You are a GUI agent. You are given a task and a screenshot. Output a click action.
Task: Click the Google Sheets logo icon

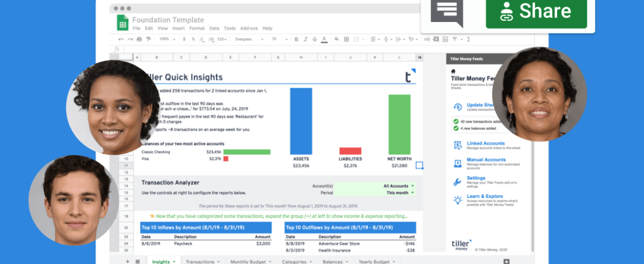(122, 22)
